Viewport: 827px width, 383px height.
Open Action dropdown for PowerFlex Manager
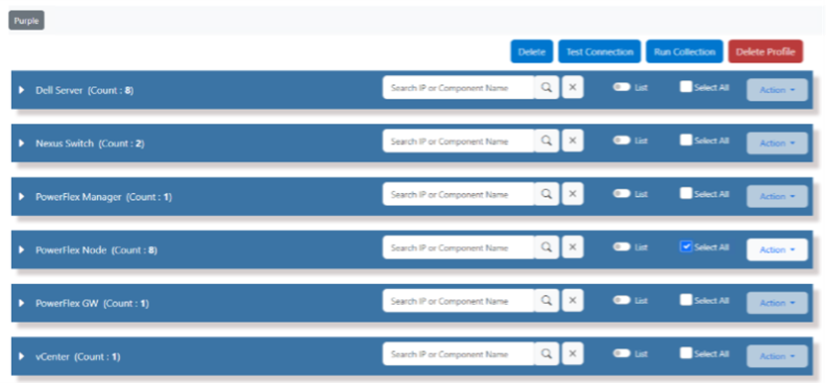coord(777,196)
